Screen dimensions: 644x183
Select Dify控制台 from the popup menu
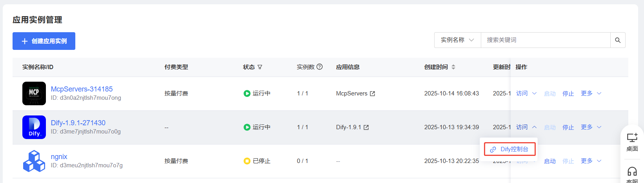coord(510,149)
